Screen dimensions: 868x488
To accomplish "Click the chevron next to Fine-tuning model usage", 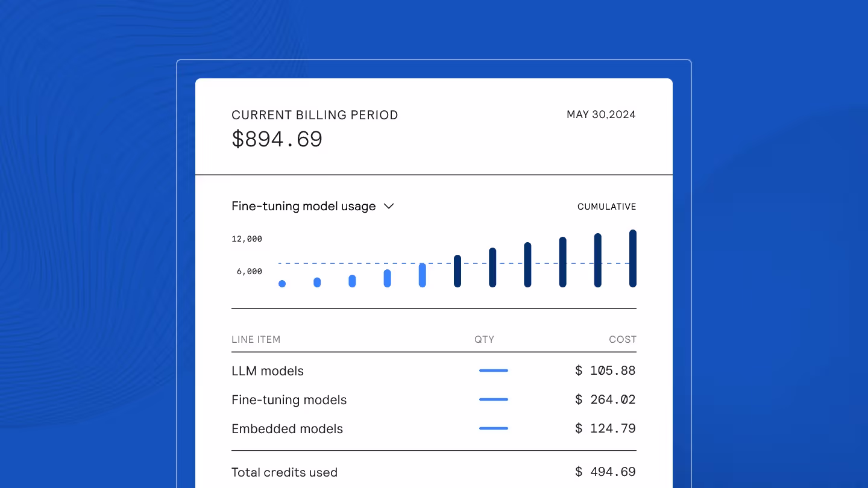I will (389, 206).
